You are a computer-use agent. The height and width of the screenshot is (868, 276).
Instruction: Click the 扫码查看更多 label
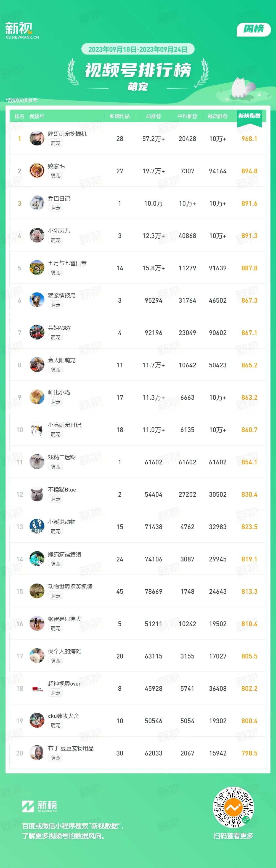tap(233, 836)
